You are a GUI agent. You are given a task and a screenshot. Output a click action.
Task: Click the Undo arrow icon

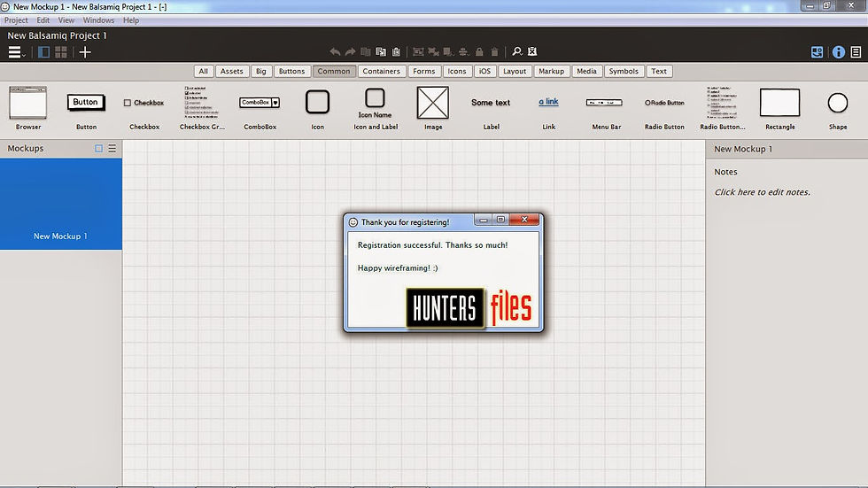[335, 51]
